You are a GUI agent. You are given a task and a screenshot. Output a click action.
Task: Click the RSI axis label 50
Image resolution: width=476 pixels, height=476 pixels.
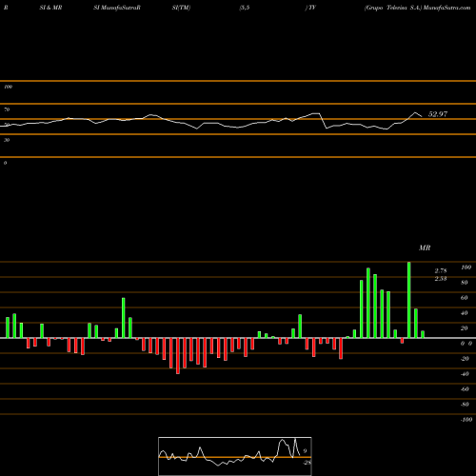pyautogui.click(x=7, y=125)
